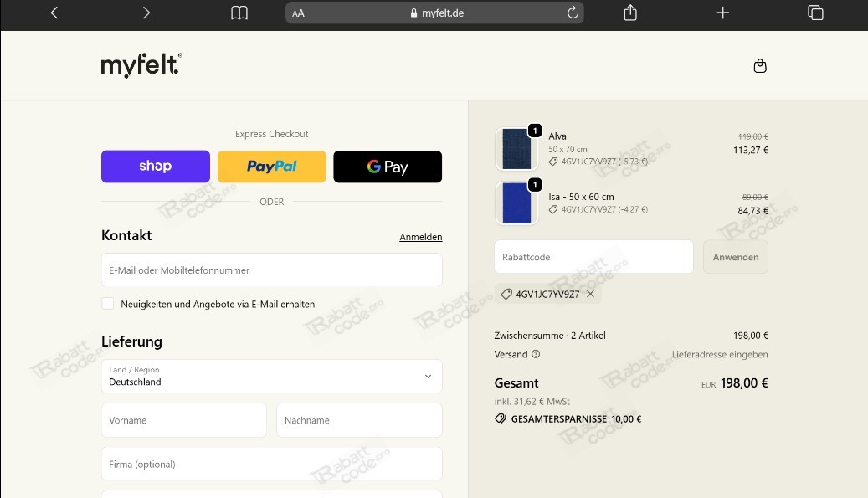Open the bookmarks book icon
Image resolution: width=868 pixels, height=498 pixels.
tap(239, 13)
